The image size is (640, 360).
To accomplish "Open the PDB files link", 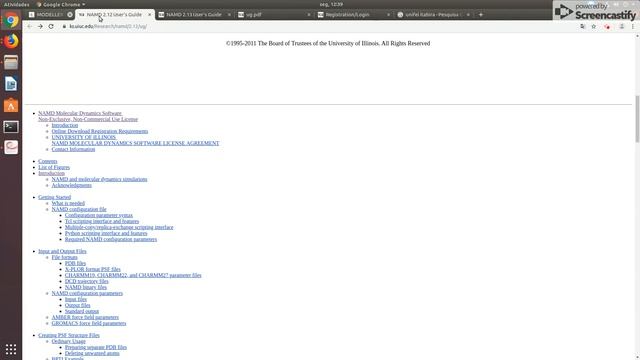I will pos(76,263).
